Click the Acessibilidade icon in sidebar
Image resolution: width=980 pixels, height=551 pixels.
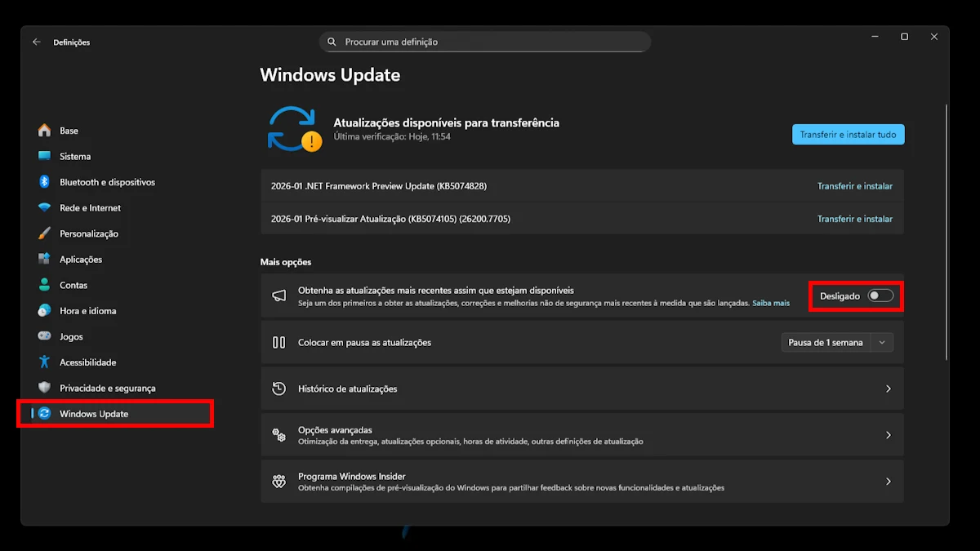pos(45,362)
